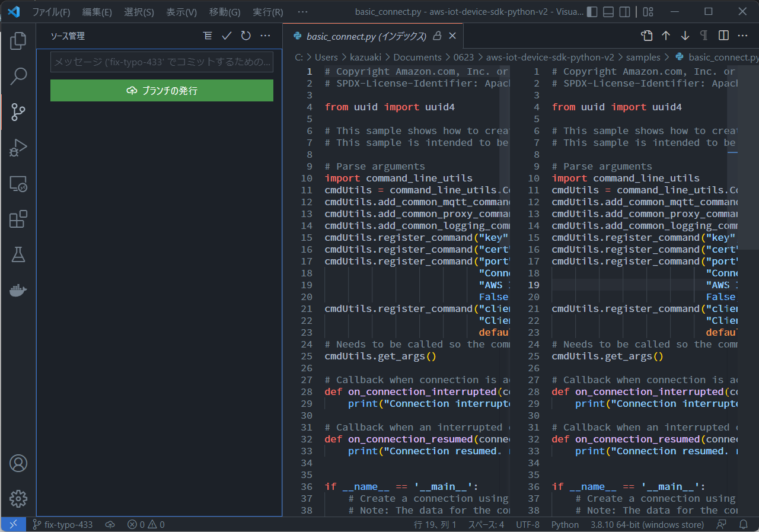Select the basic_connect.py (インデックス) tab
Image resolution: width=759 pixels, height=532 pixels.
(x=366, y=36)
